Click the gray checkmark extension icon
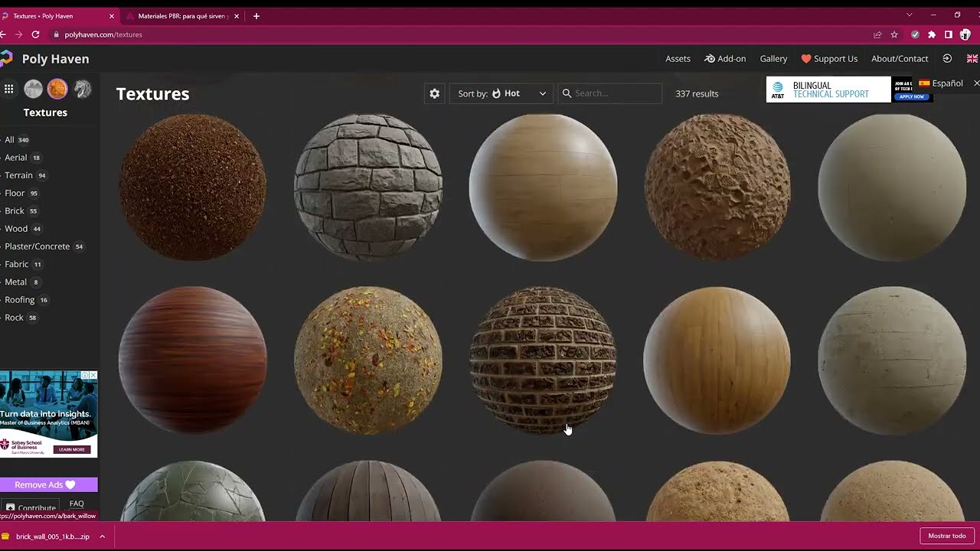 [915, 34]
